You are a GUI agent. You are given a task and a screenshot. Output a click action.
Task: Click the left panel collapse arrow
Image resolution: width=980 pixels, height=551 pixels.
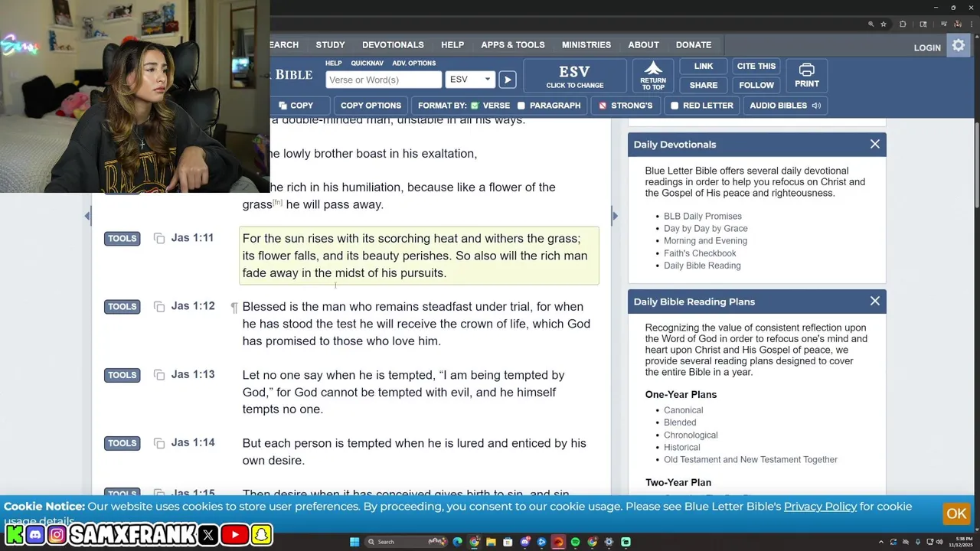[87, 217]
